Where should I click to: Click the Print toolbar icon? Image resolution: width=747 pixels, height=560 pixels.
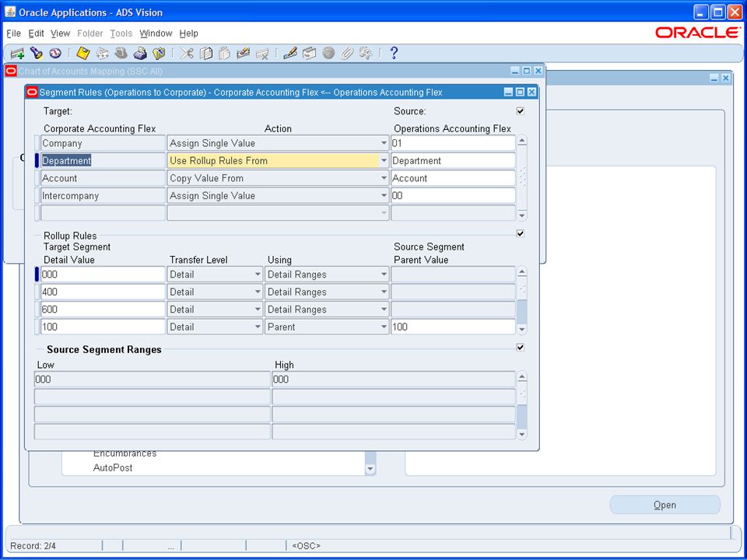[140, 53]
